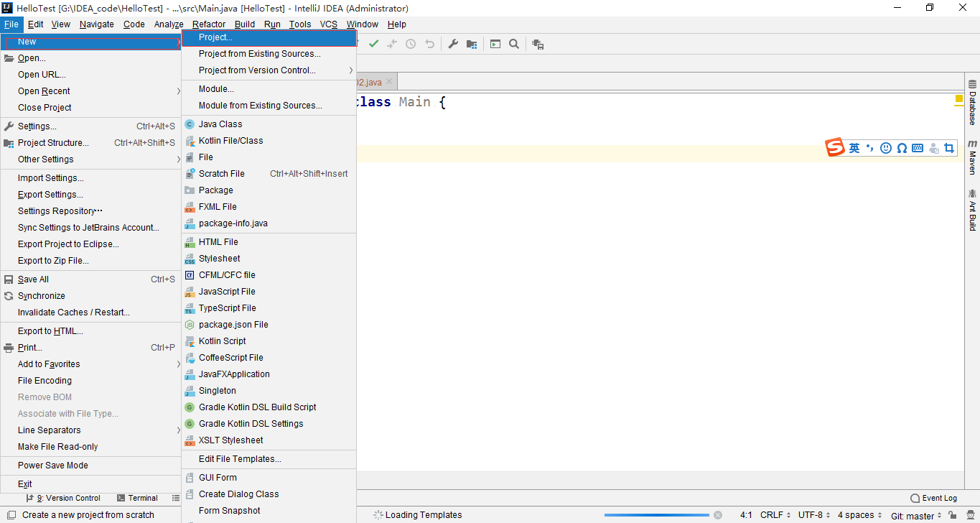Viewport: 980px width, 523px height.
Task: Click the Loading Templates progress bar
Action: click(656, 515)
